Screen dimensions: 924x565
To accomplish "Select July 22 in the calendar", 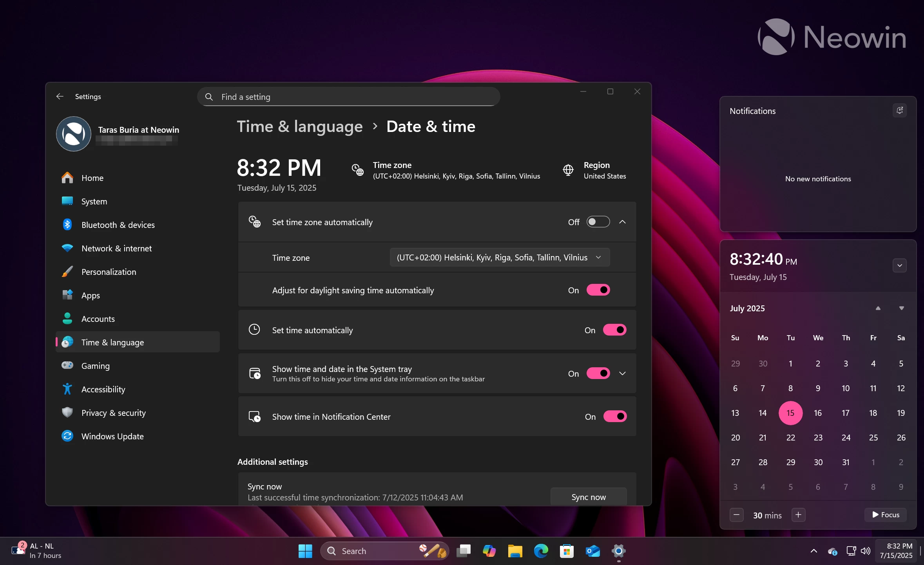I will pyautogui.click(x=790, y=437).
